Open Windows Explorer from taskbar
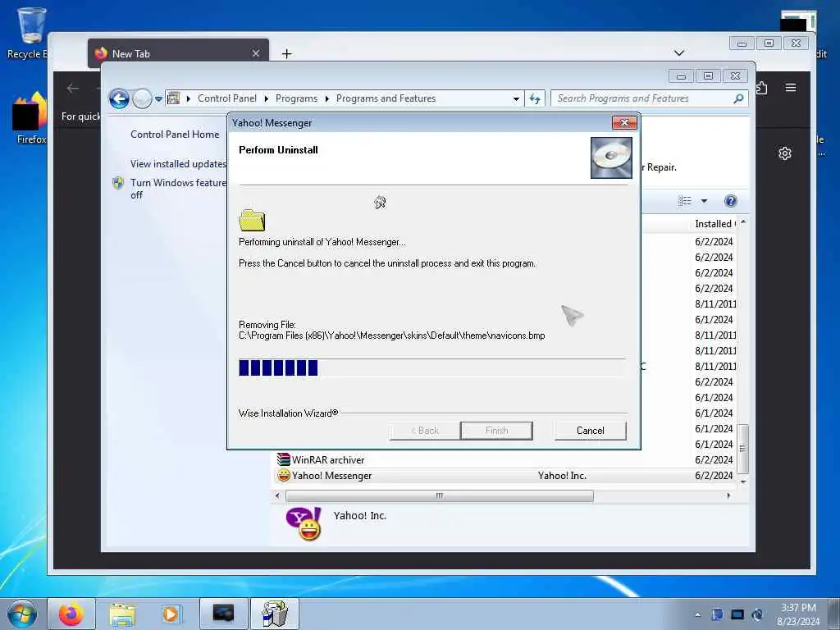Image resolution: width=840 pixels, height=630 pixels. tap(122, 614)
